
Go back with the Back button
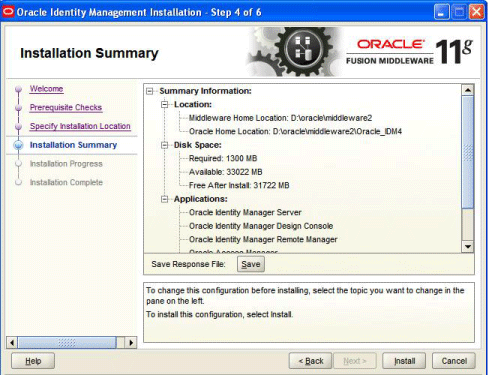pyautogui.click(x=310, y=361)
